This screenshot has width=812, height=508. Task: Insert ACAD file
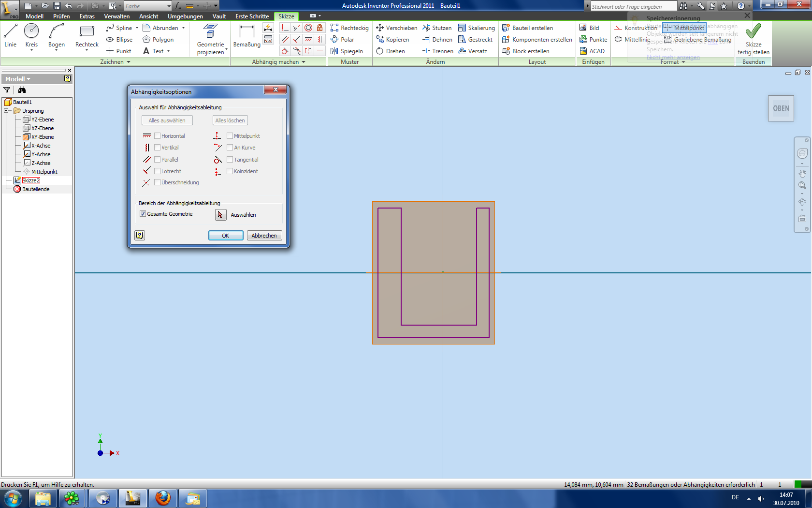[x=592, y=51]
